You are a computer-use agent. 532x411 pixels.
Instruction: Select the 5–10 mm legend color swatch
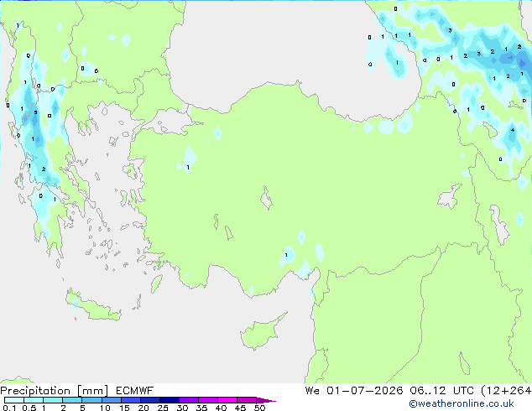click(x=91, y=400)
